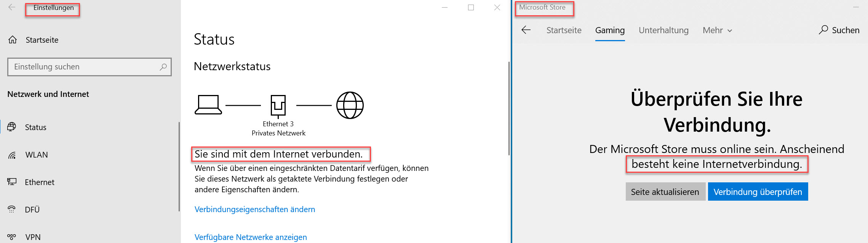Click the Ethernet monitor icon in sidebar

click(12, 182)
